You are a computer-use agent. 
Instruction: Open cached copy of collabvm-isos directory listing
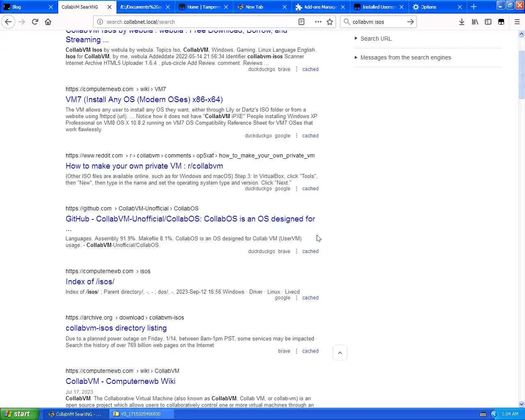(310, 351)
